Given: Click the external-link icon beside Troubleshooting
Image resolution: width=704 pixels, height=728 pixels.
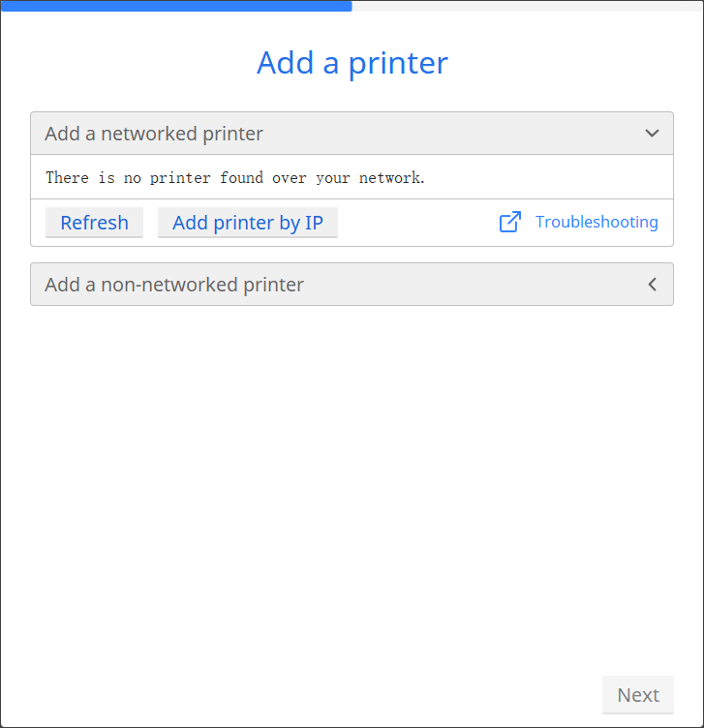Looking at the screenshot, I should point(510,222).
